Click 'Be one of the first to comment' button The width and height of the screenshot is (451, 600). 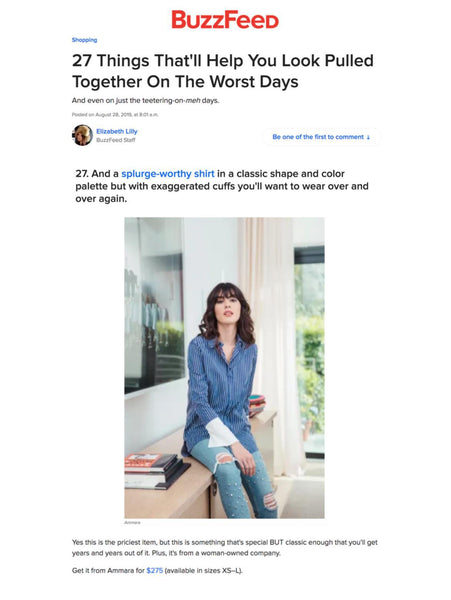pos(321,137)
